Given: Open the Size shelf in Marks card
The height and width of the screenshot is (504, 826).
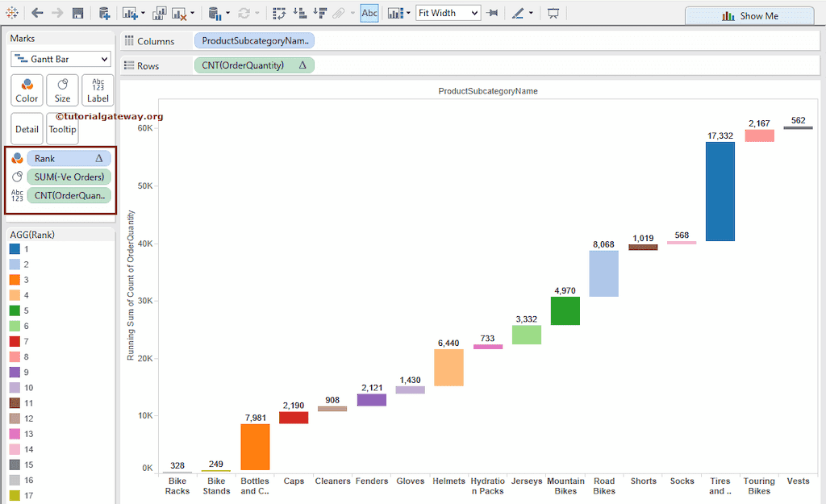Looking at the screenshot, I should point(62,90).
